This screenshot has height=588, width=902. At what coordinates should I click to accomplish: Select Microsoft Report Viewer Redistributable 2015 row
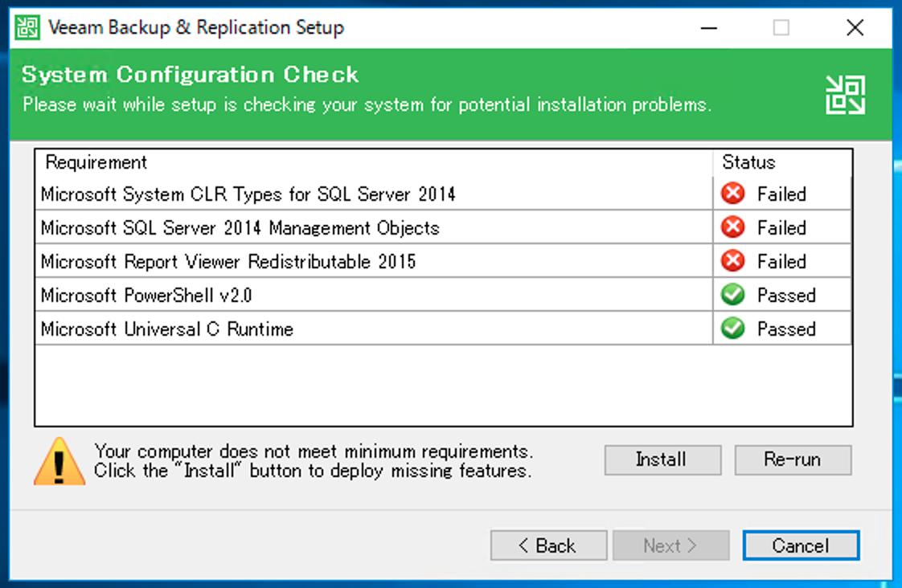point(443,262)
